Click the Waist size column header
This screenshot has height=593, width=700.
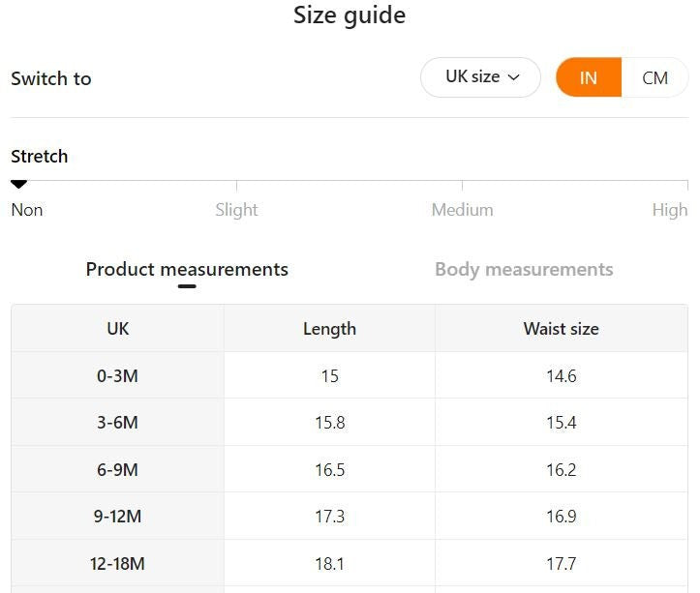point(561,329)
